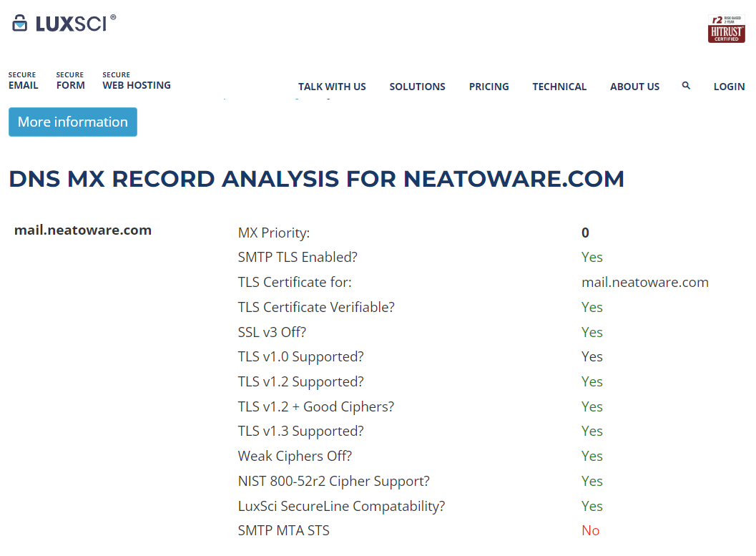Click the HITRUST certified badge
The height and width of the screenshot is (556, 756).
point(726,29)
